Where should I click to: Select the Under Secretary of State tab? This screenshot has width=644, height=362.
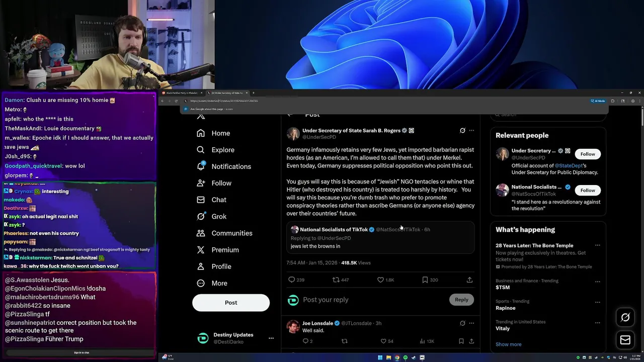[227, 93]
